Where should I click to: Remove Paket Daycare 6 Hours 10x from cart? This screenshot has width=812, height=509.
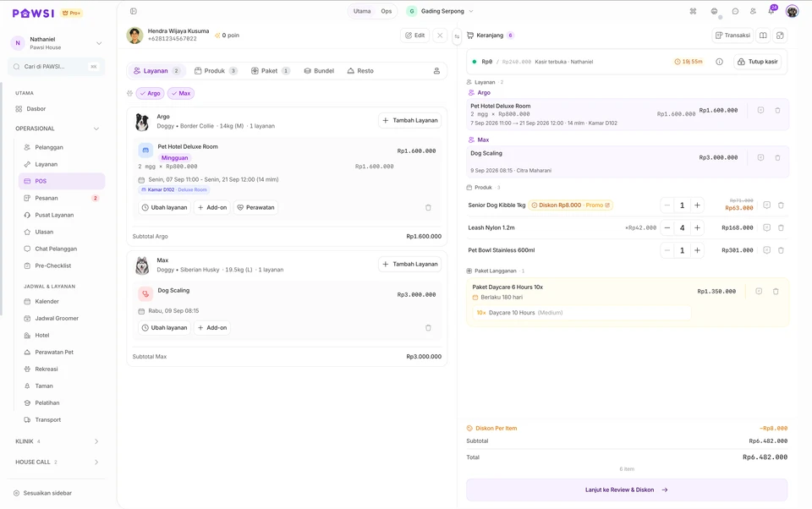pyautogui.click(x=776, y=292)
